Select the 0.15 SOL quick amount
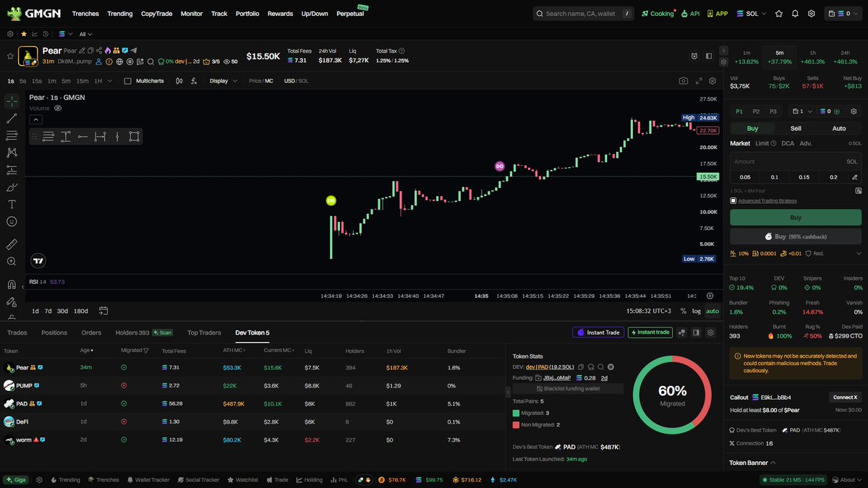The height and width of the screenshot is (488, 868). 804,177
